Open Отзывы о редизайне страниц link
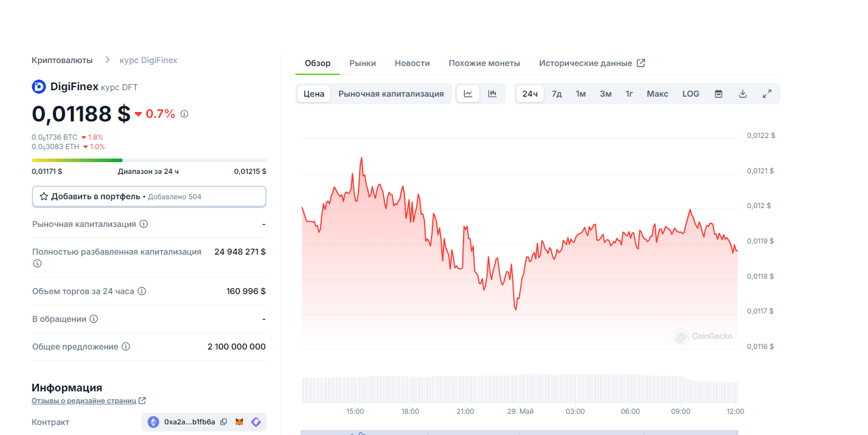Screen dimensions: 868x435 tap(88, 401)
